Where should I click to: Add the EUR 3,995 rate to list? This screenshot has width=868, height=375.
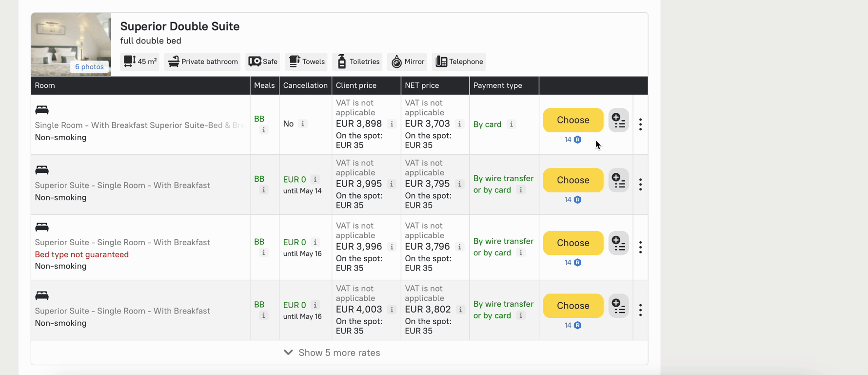[618, 180]
